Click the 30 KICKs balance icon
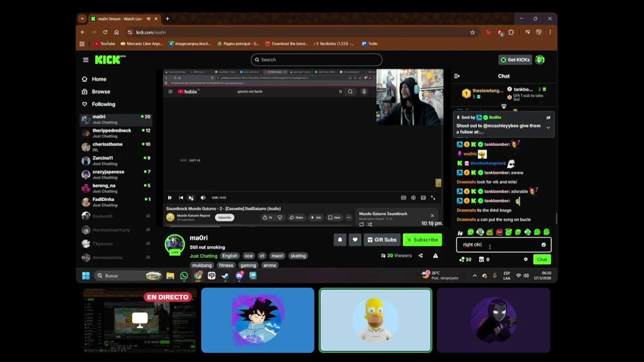 [x=465, y=259]
